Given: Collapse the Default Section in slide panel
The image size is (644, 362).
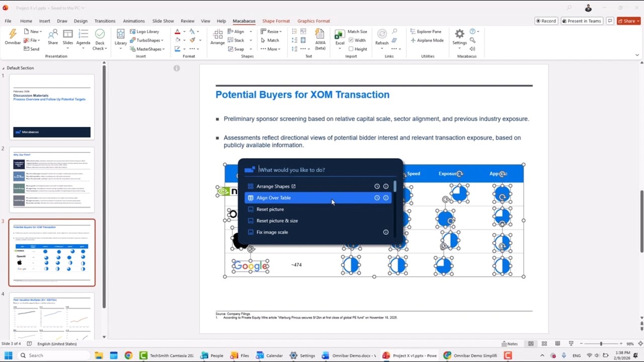Looking at the screenshot, I should coord(4,68).
